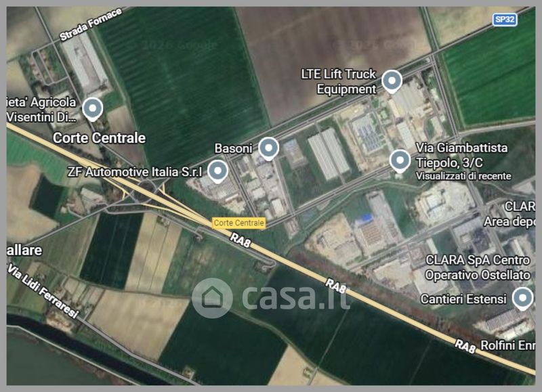Select the Rolfini business label
The width and height of the screenshot is (542, 392).
click(507, 345)
